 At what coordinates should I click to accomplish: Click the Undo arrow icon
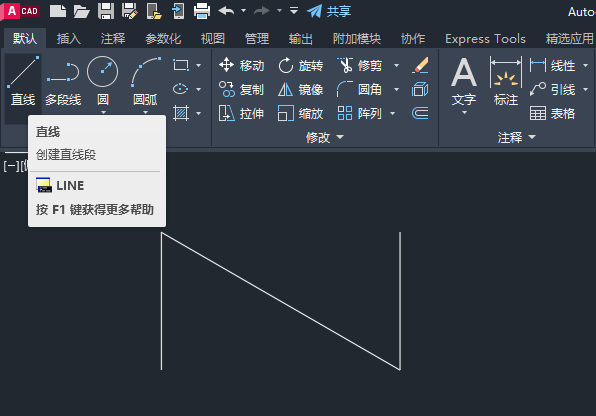227,11
